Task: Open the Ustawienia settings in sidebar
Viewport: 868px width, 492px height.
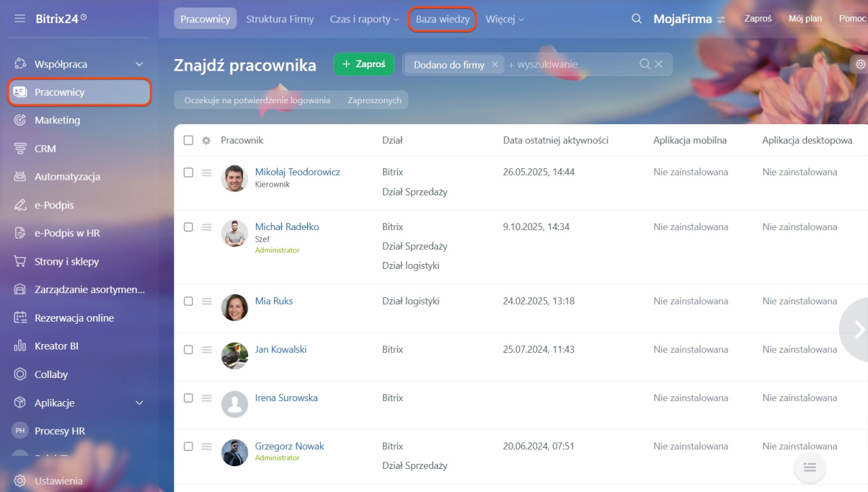Action: tap(58, 480)
